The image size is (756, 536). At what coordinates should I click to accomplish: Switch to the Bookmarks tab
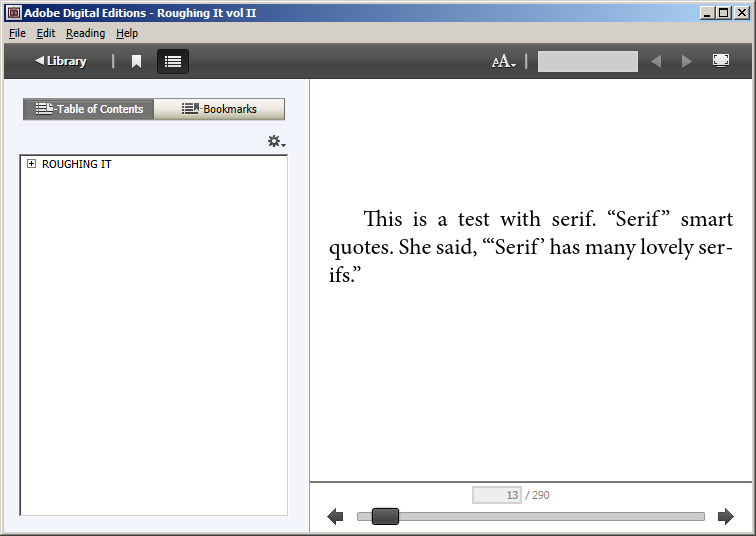click(219, 109)
